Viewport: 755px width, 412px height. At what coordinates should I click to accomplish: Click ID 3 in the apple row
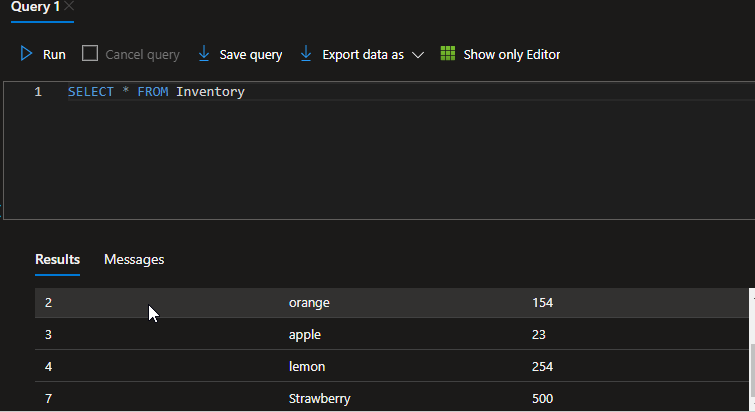click(x=48, y=335)
